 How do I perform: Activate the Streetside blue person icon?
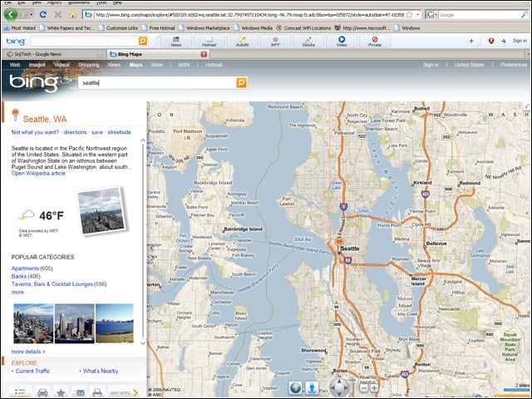[313, 387]
